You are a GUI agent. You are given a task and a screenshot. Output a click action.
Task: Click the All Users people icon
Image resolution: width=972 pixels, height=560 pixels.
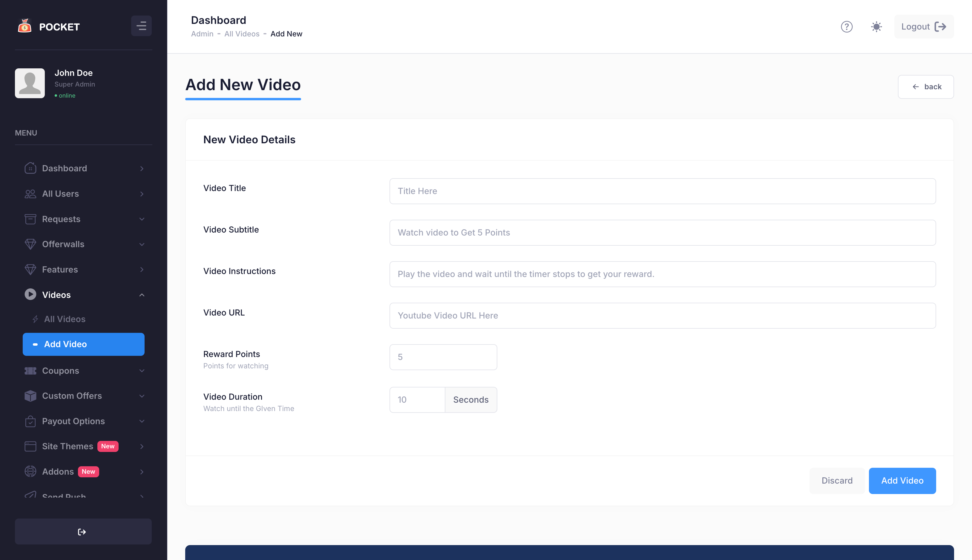(x=30, y=193)
